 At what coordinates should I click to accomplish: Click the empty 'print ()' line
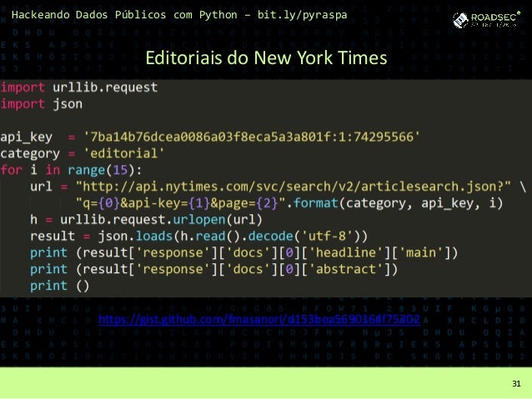point(60,286)
